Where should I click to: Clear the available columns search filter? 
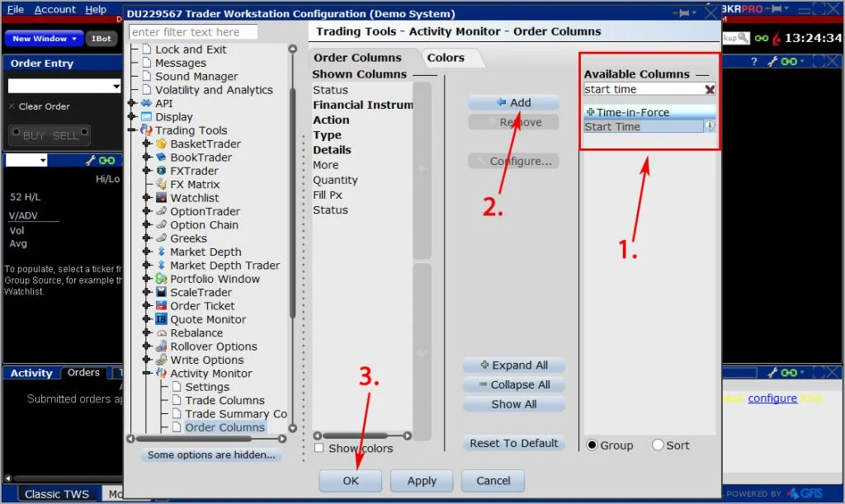[x=710, y=90]
